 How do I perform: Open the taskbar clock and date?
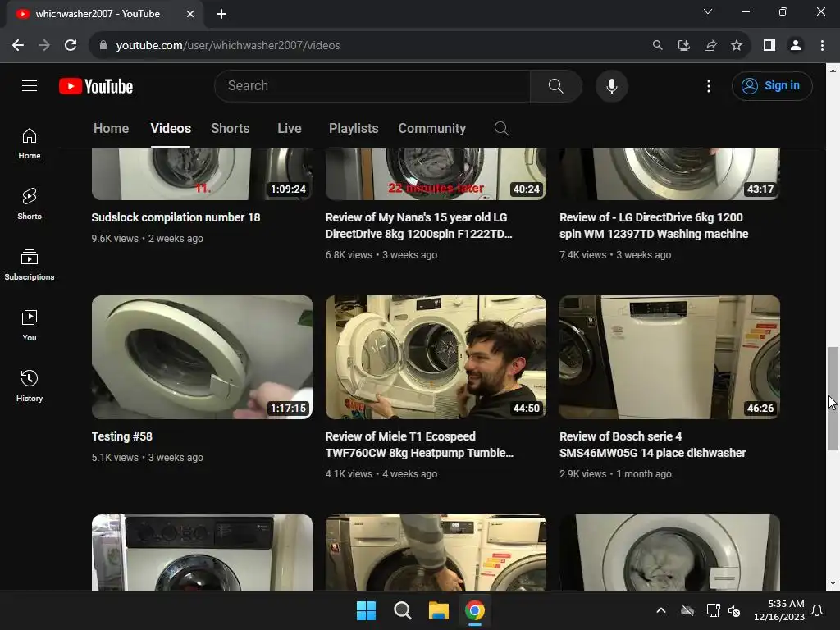tap(779, 610)
